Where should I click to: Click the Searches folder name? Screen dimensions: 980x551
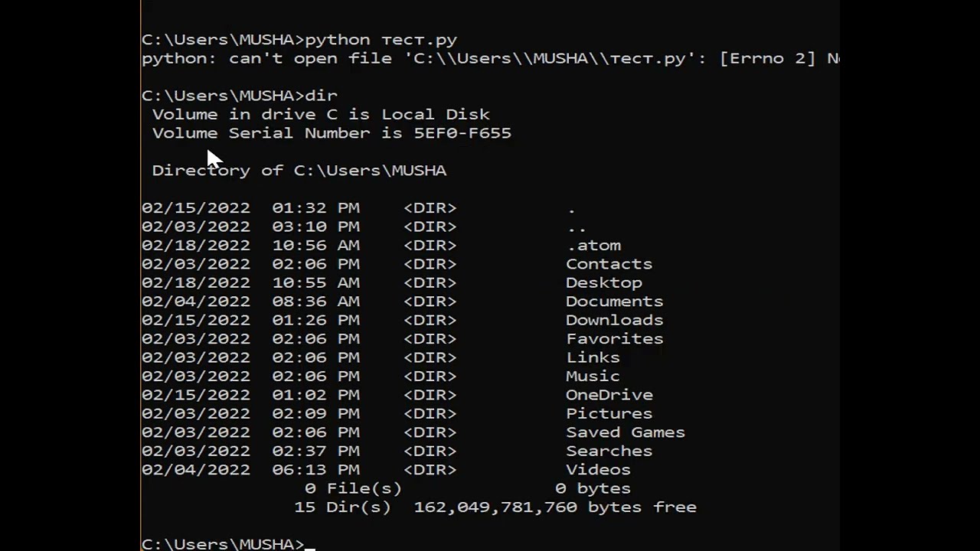[x=609, y=451]
